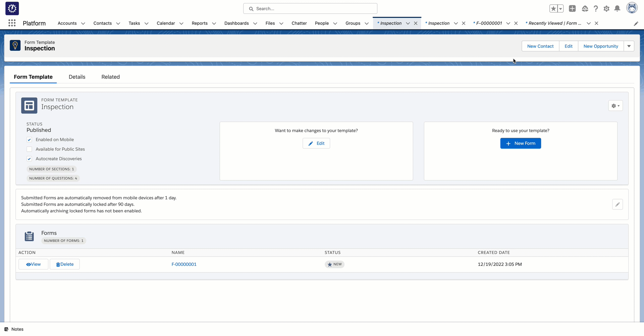Click the edit navigation pencil icon
Screen dimensions: 644x336
[x=636, y=23]
